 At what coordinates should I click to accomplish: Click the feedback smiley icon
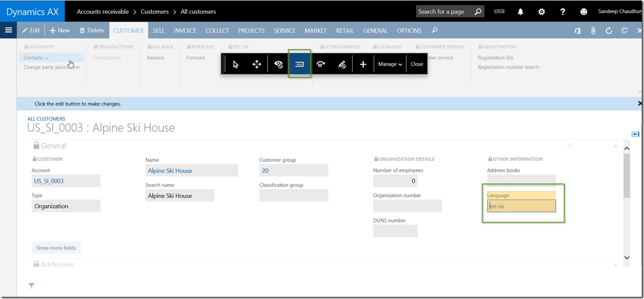(x=583, y=12)
